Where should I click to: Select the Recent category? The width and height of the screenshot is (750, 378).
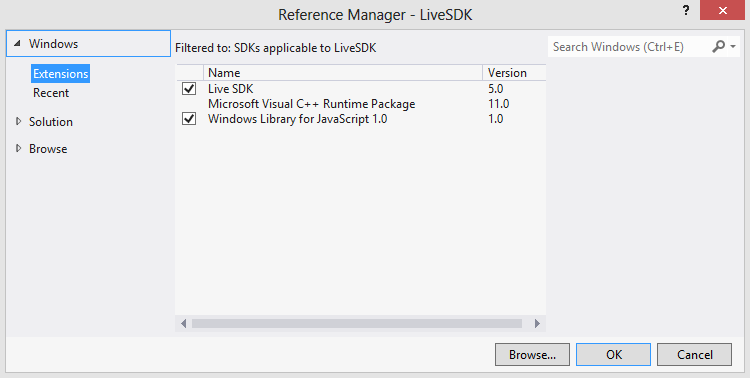51,93
